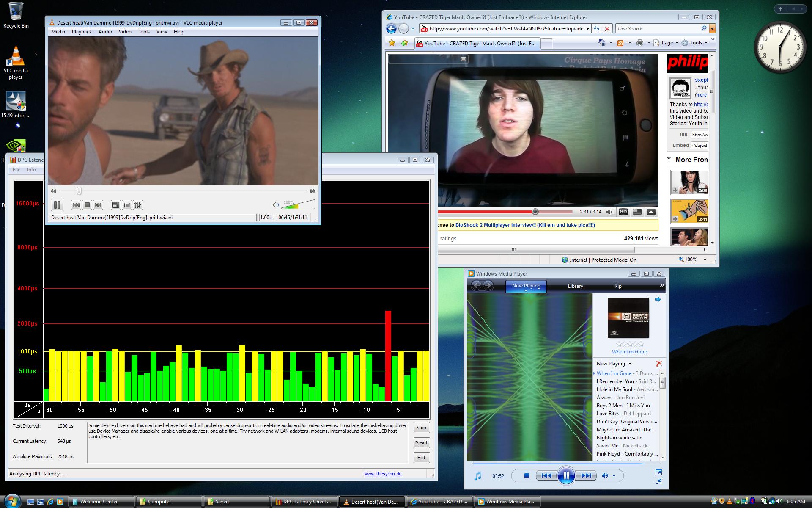Viewport: 812px width, 508px height.
Task: Open the IE address bar dropdown
Action: (587, 28)
